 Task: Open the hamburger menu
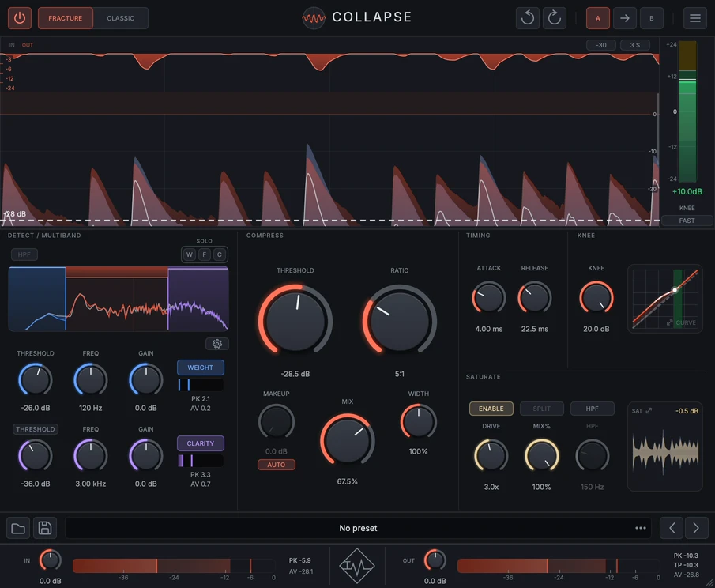695,18
